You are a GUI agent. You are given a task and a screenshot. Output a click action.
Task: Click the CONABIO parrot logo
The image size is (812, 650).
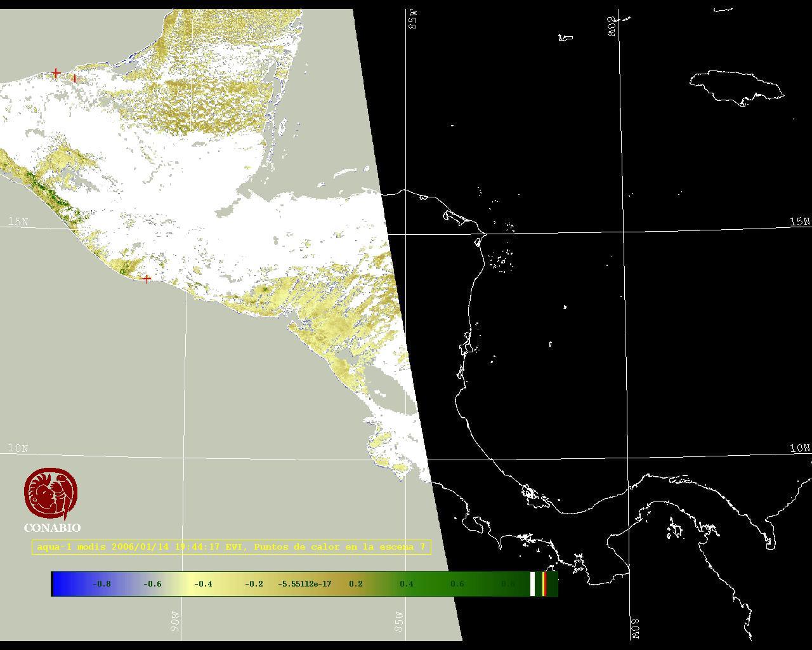[51, 493]
